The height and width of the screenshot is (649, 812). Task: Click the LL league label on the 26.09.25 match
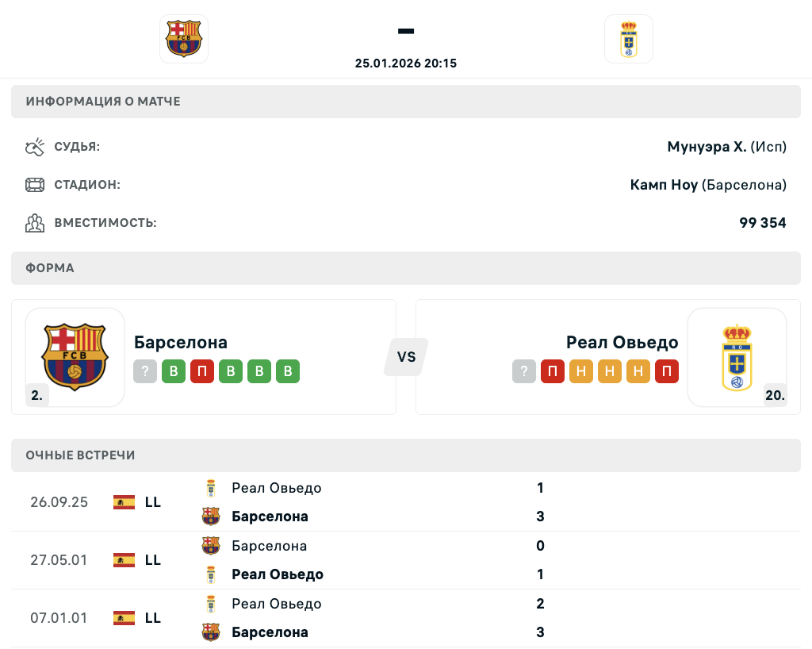[x=153, y=502]
